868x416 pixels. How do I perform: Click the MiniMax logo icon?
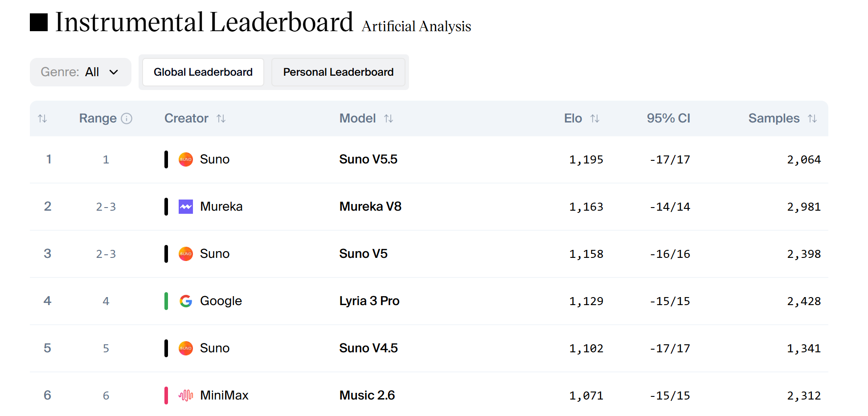186,396
